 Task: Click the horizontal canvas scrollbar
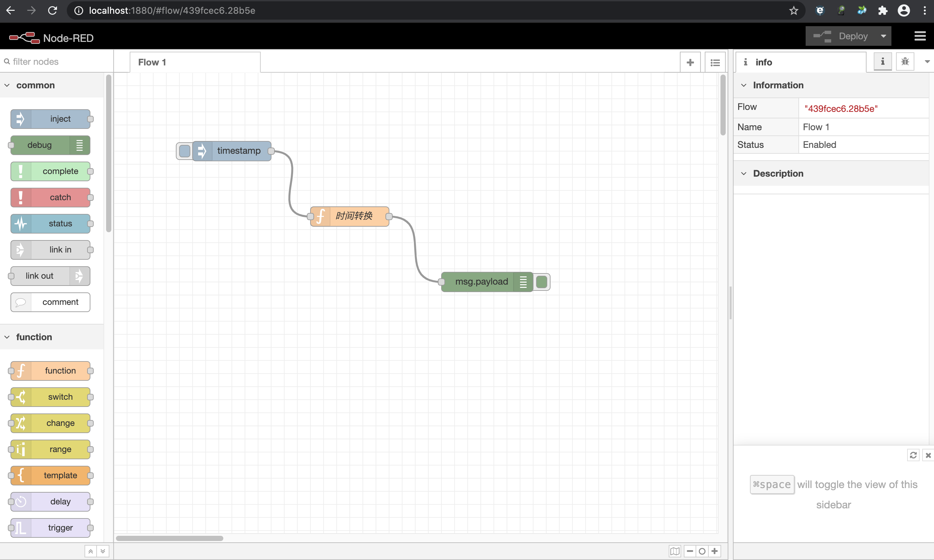(169, 538)
